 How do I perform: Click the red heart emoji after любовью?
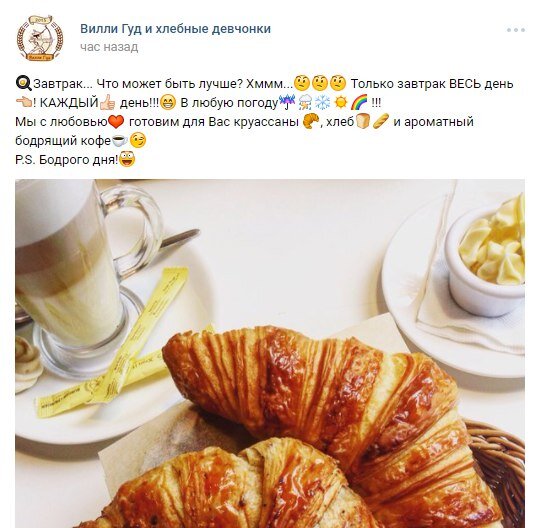tap(116, 122)
